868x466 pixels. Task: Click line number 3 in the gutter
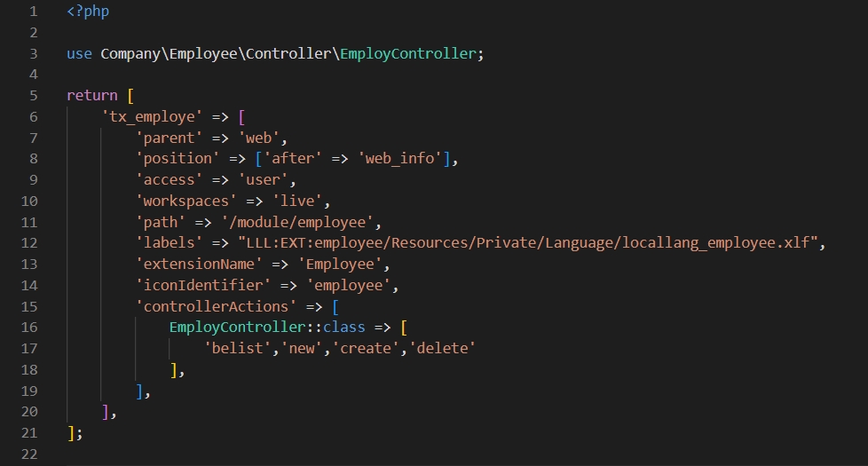pyautogui.click(x=33, y=53)
